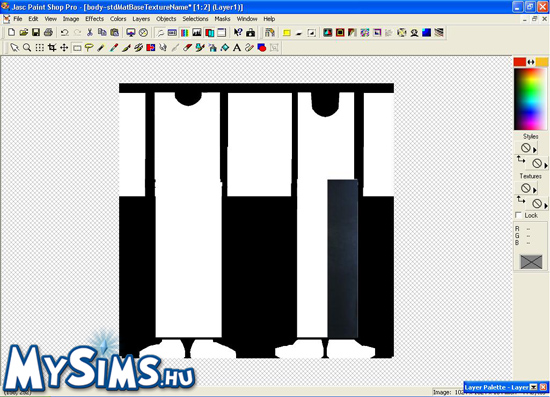Image resolution: width=550 pixels, height=397 pixels.
Task: Expand the background style arrow under Styles
Action: pos(546,165)
